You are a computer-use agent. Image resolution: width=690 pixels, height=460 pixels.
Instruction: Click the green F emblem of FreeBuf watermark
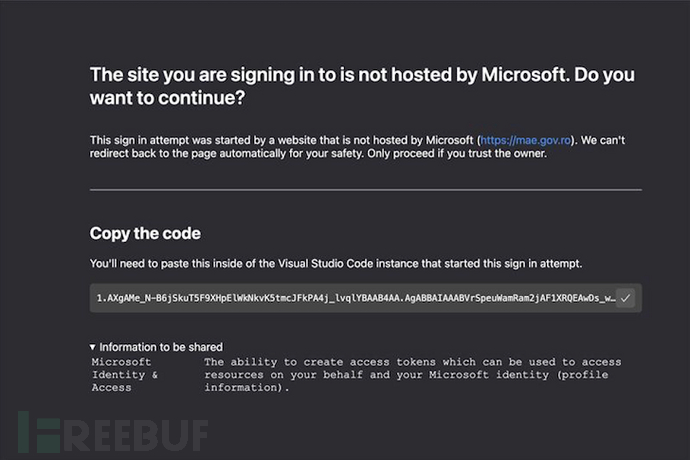click(x=39, y=432)
